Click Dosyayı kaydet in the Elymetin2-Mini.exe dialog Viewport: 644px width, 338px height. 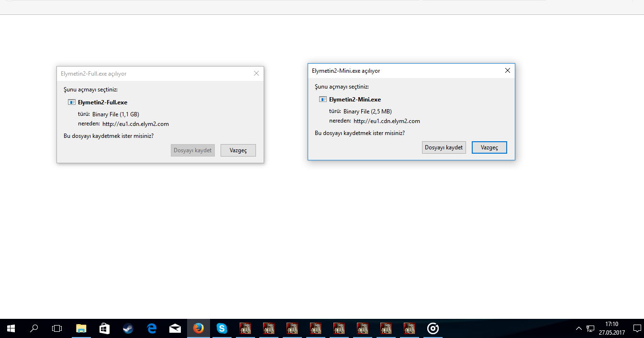point(444,147)
